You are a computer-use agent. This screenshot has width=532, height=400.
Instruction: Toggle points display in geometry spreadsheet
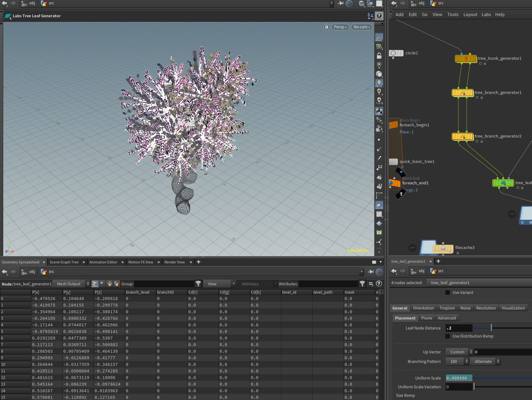pyautogui.click(x=95, y=284)
